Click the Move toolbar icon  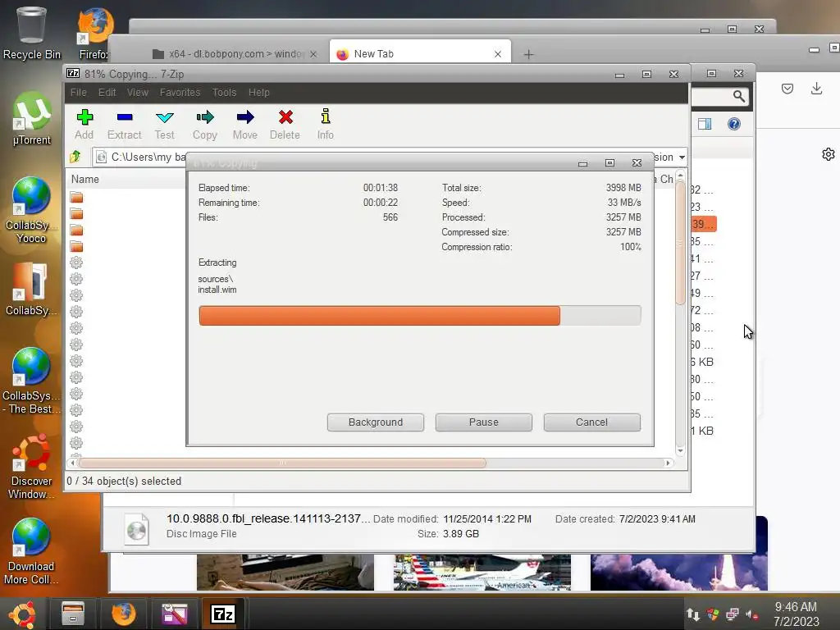[244, 125]
